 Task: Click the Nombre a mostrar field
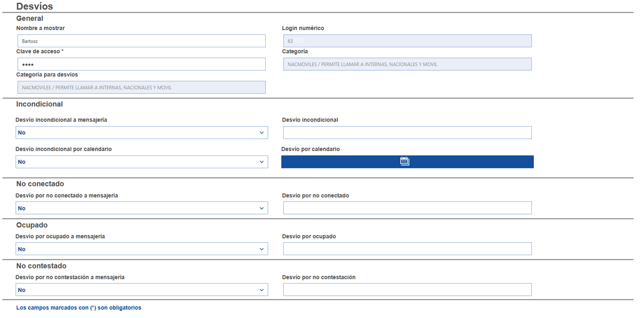coord(142,41)
